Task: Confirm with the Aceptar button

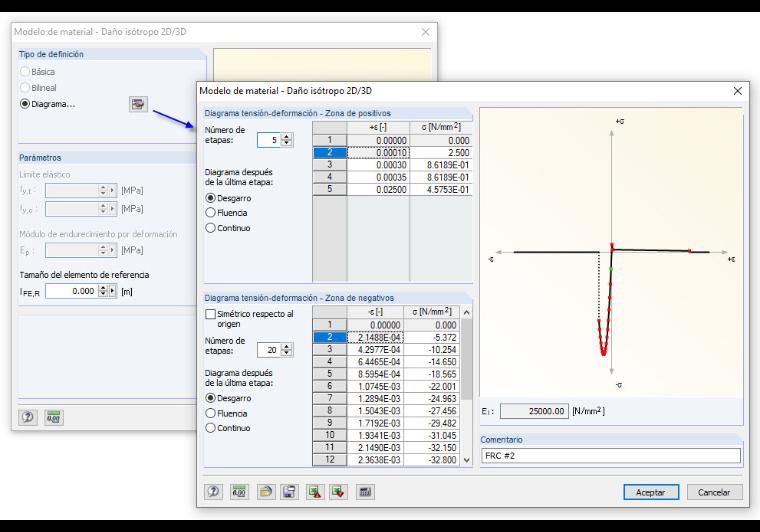Action: pyautogui.click(x=651, y=492)
